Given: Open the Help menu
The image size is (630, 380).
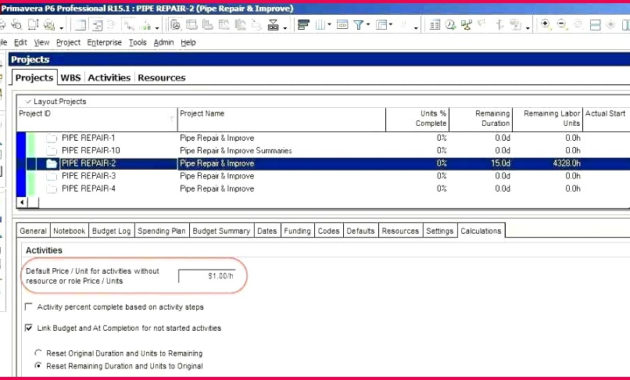Looking at the screenshot, I should click(188, 43).
